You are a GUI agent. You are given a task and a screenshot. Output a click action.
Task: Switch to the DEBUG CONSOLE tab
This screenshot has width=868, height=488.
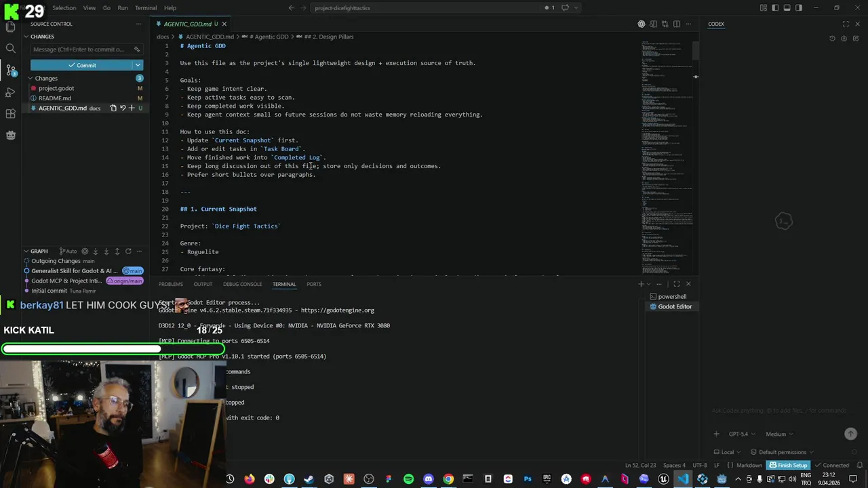click(242, 284)
